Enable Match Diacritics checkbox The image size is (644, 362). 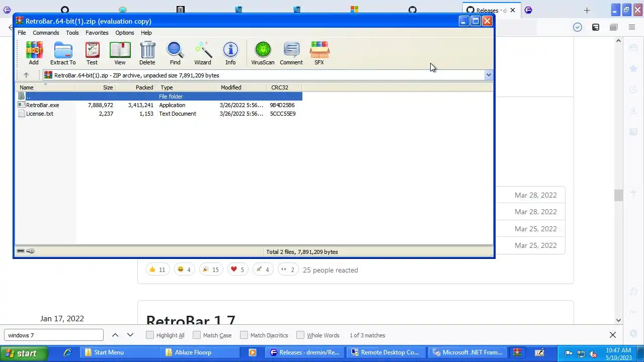pyautogui.click(x=244, y=335)
